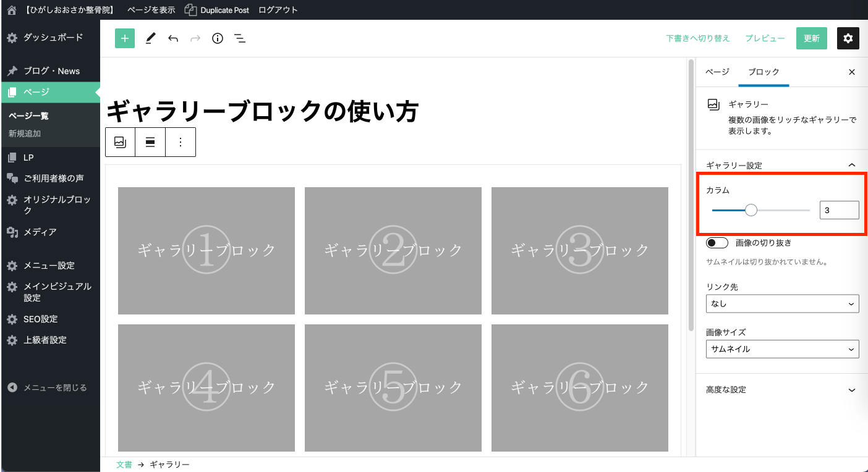This screenshot has height=472, width=868.
Task: Click the gallery block type icon
Action: point(121,142)
